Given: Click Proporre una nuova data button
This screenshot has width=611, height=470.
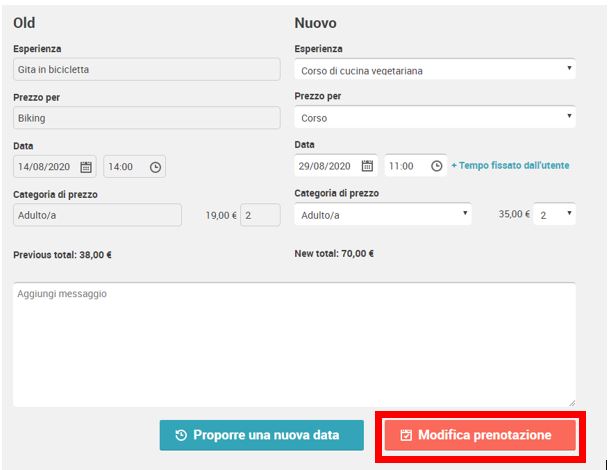Looking at the screenshot, I should (x=261, y=435).
